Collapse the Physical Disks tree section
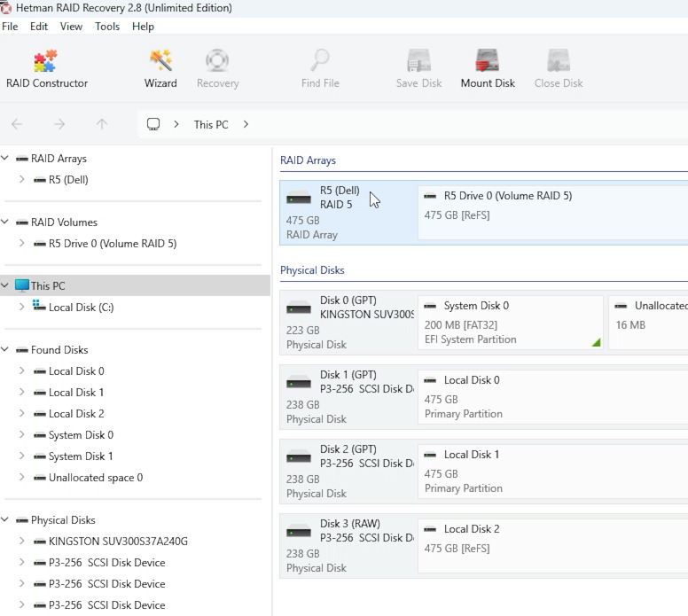Screen dimensions: 688x616 [4, 519]
